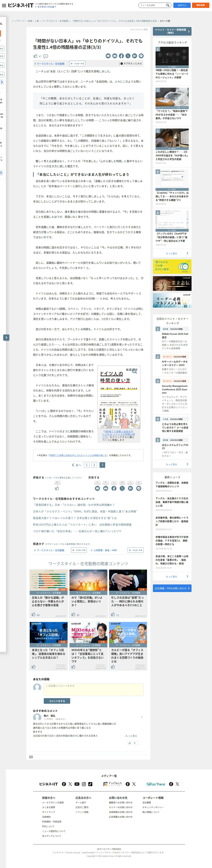
Task: Go to previous page 前へ
Action: [x=77, y=465]
